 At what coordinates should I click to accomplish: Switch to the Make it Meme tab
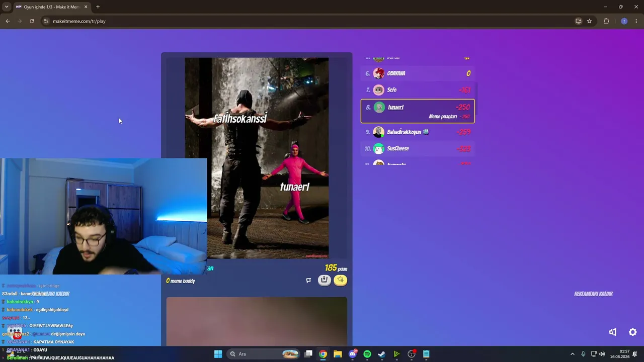[51, 7]
